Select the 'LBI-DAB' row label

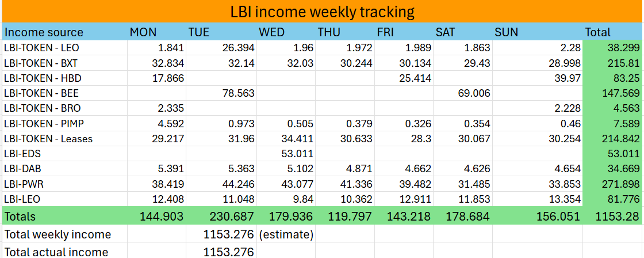click(x=64, y=169)
